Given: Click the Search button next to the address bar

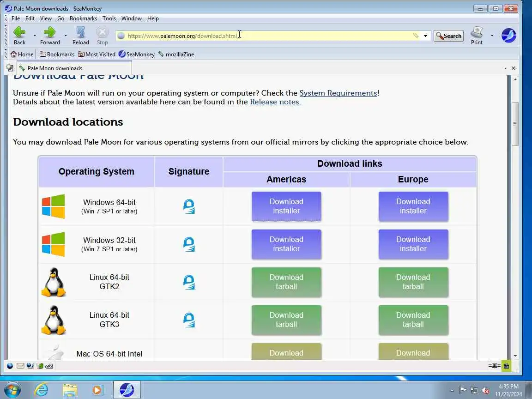Looking at the screenshot, I should coord(448,36).
